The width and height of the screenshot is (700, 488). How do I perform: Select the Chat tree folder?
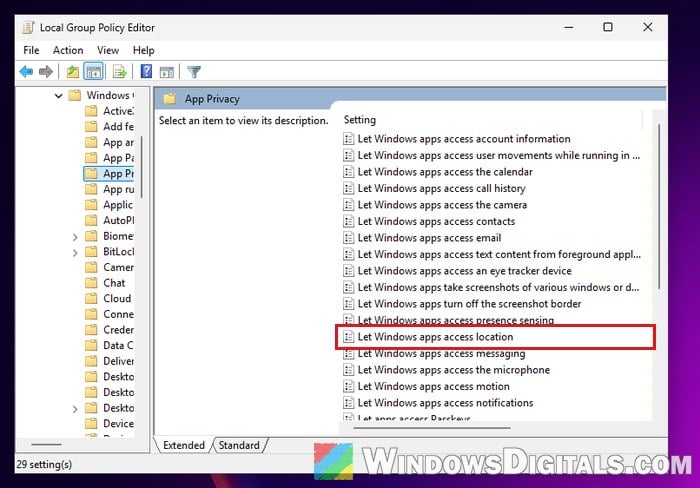pos(105,283)
